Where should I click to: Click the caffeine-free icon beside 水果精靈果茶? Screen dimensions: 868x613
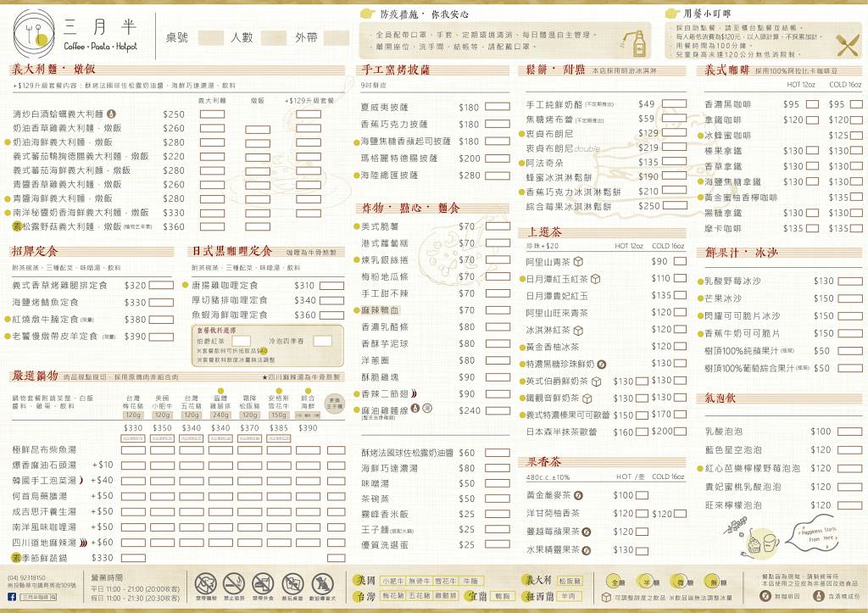point(587,550)
